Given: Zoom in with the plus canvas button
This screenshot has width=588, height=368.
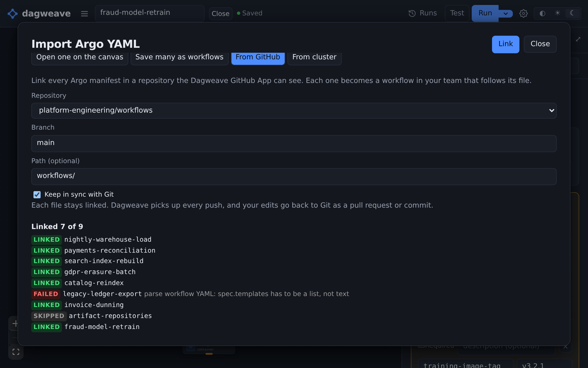Looking at the screenshot, I should click(x=15, y=323).
